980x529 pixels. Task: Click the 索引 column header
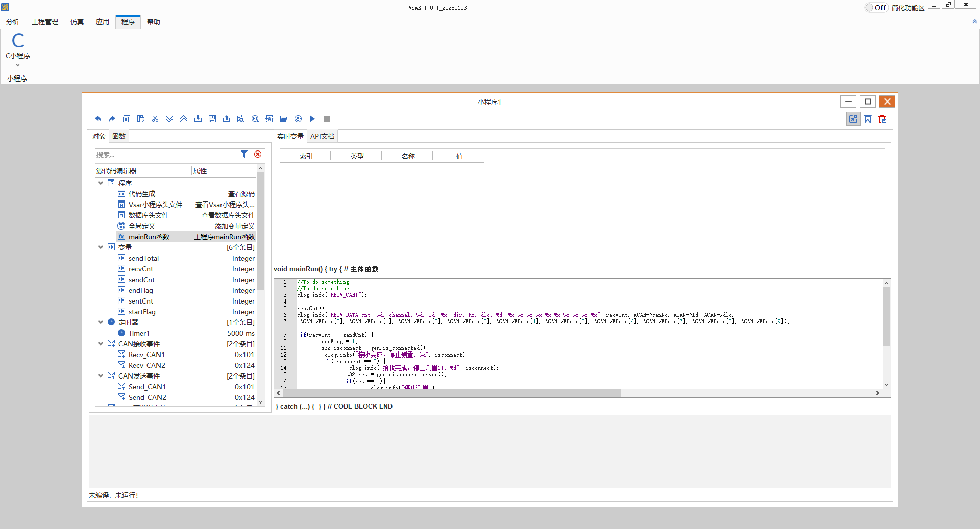306,156
